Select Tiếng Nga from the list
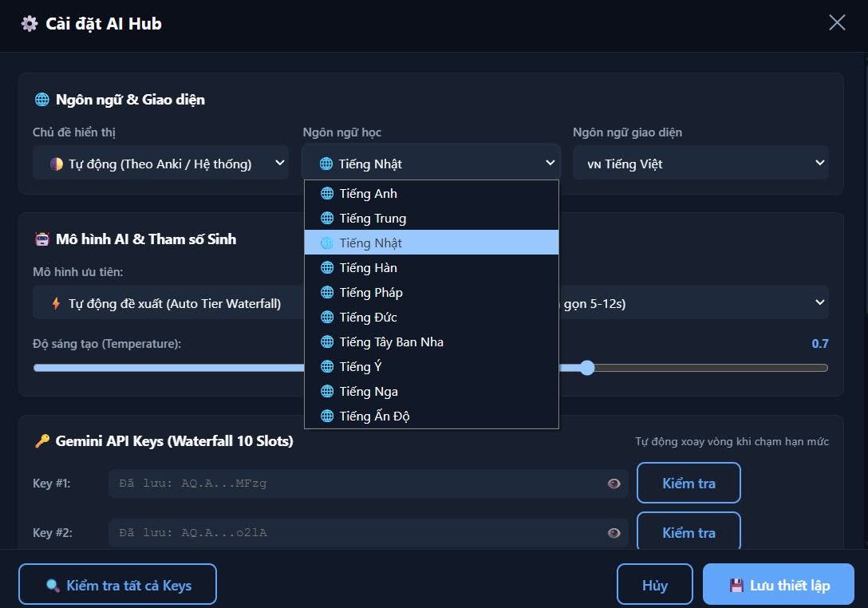Image resolution: width=868 pixels, height=608 pixels. [432, 391]
